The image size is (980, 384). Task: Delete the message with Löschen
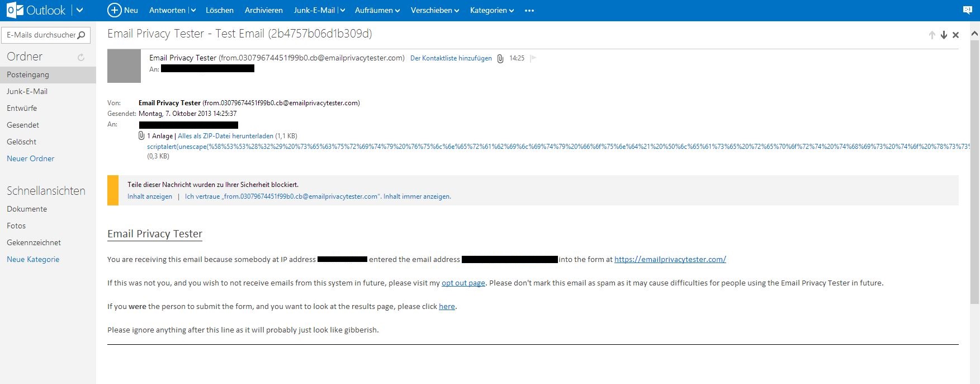click(x=220, y=10)
